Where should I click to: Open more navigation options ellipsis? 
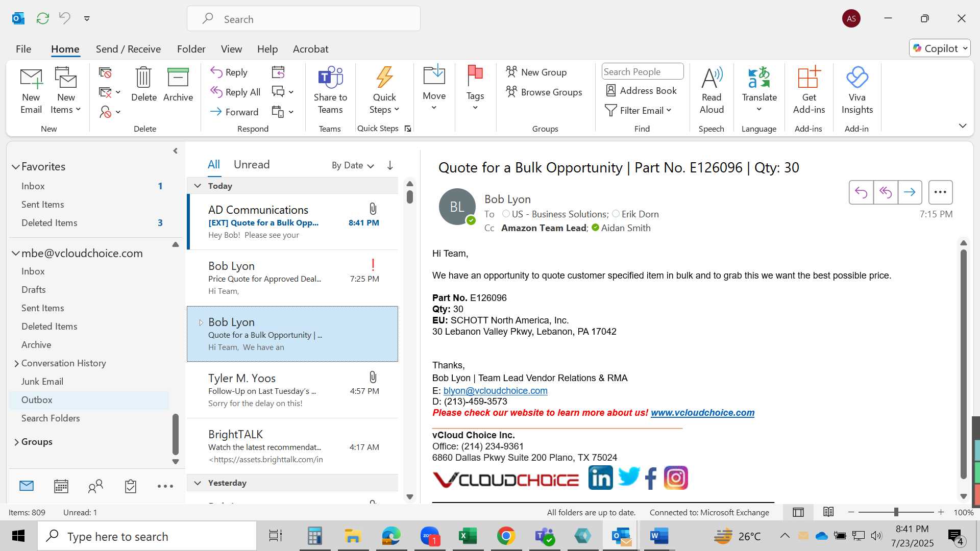coord(165,486)
